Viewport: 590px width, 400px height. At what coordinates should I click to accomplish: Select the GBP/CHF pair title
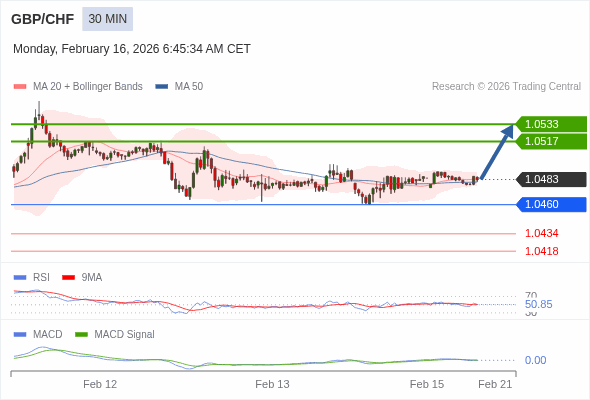43,19
